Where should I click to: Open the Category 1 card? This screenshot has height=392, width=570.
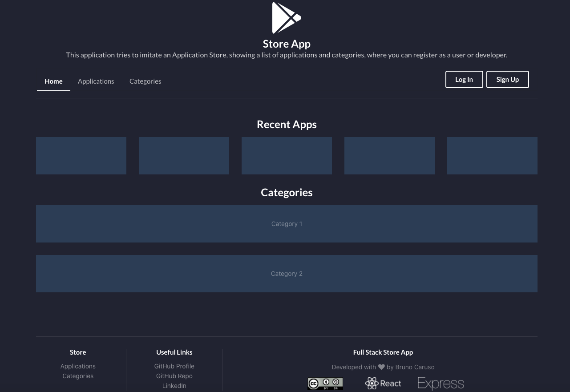pos(287,224)
